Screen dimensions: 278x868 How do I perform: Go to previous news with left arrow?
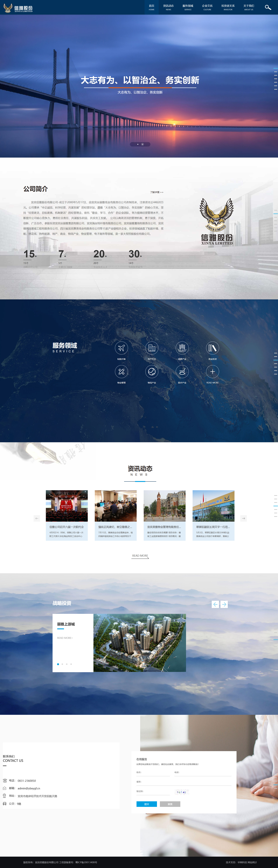pyautogui.click(x=37, y=518)
